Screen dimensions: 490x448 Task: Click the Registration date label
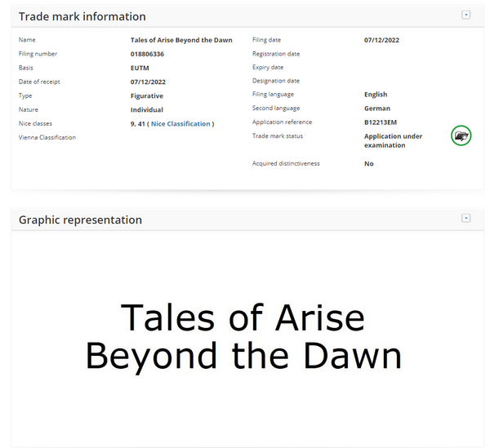coord(276,54)
